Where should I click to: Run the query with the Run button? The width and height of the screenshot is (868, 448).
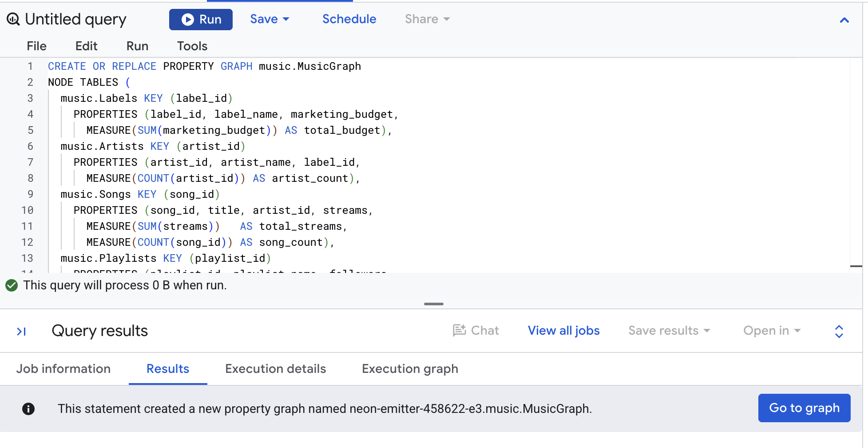coord(201,20)
